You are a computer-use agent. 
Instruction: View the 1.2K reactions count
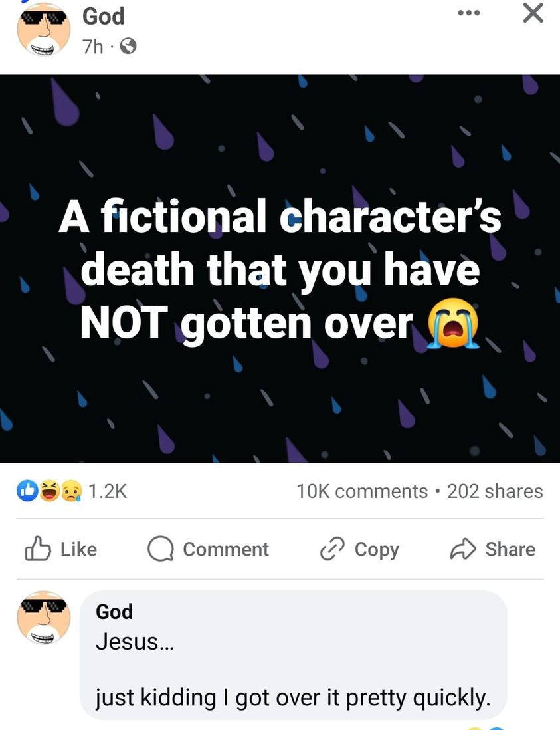(x=107, y=491)
